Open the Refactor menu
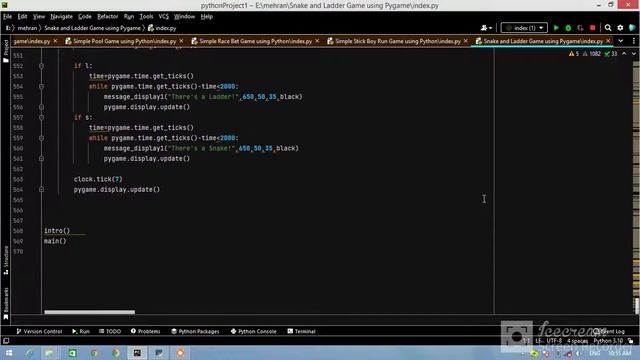The width and height of the screenshot is (640, 360). pyautogui.click(x=107, y=16)
